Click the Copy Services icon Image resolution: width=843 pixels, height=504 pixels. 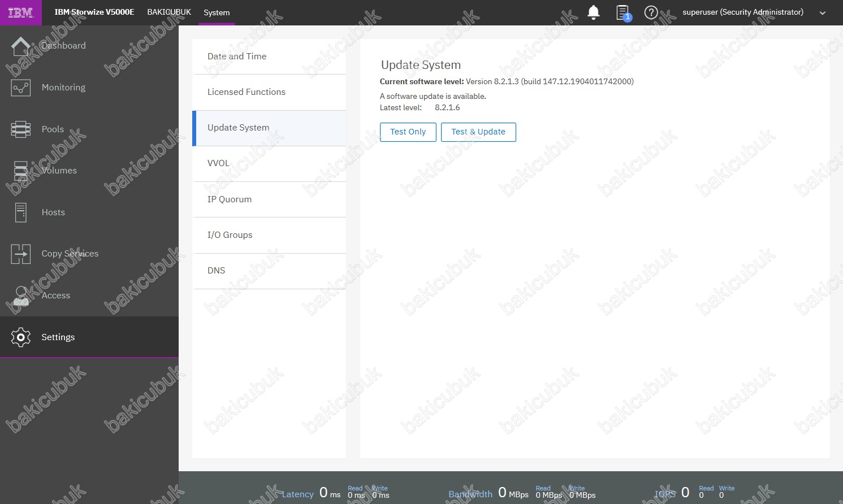pyautogui.click(x=21, y=254)
